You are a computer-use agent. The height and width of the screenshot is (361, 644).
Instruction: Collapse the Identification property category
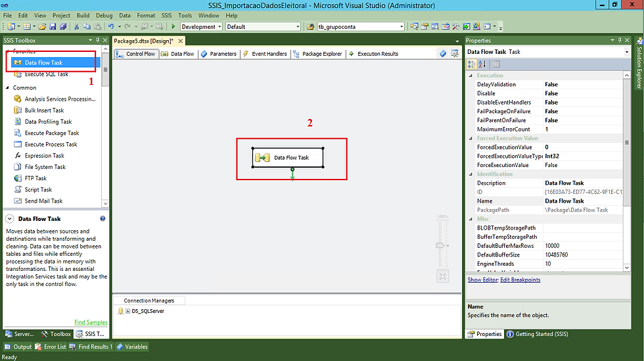click(x=471, y=174)
